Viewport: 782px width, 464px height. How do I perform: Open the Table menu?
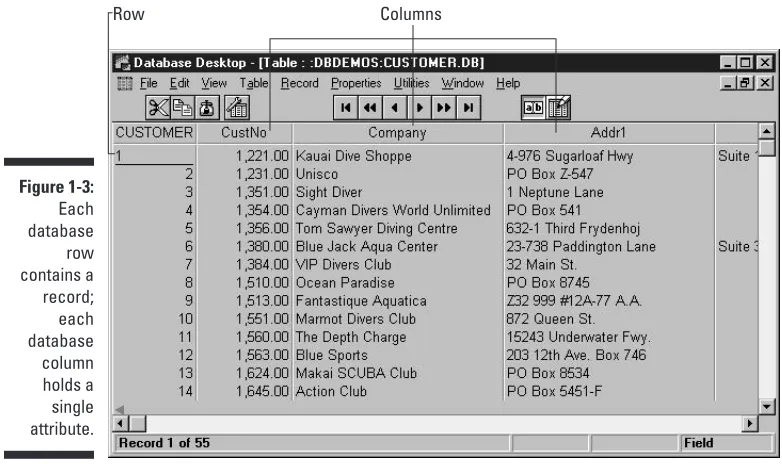click(254, 83)
